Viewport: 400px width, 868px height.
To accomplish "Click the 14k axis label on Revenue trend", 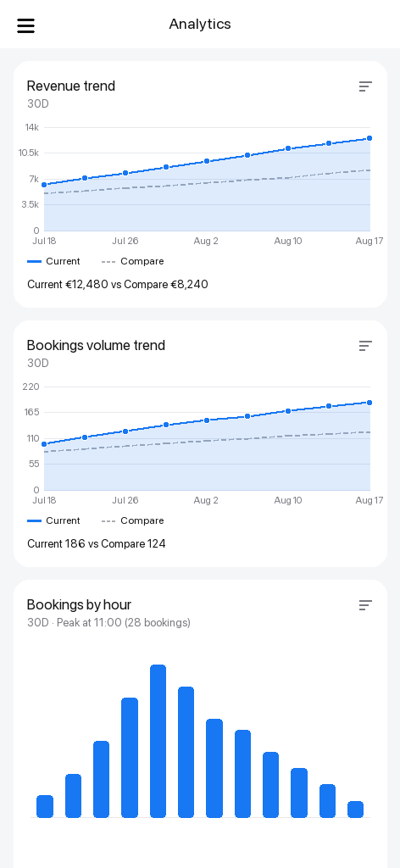I will [31, 127].
